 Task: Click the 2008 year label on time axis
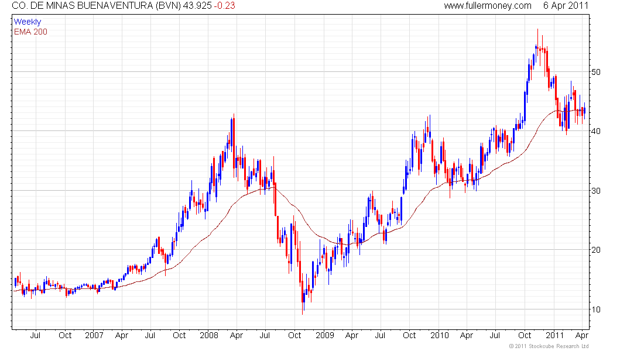[209, 335]
